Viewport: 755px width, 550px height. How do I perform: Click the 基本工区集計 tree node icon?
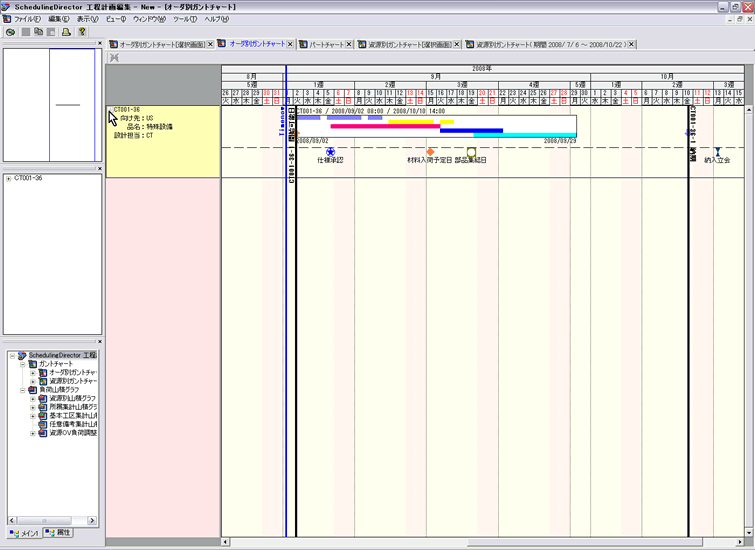(43, 416)
